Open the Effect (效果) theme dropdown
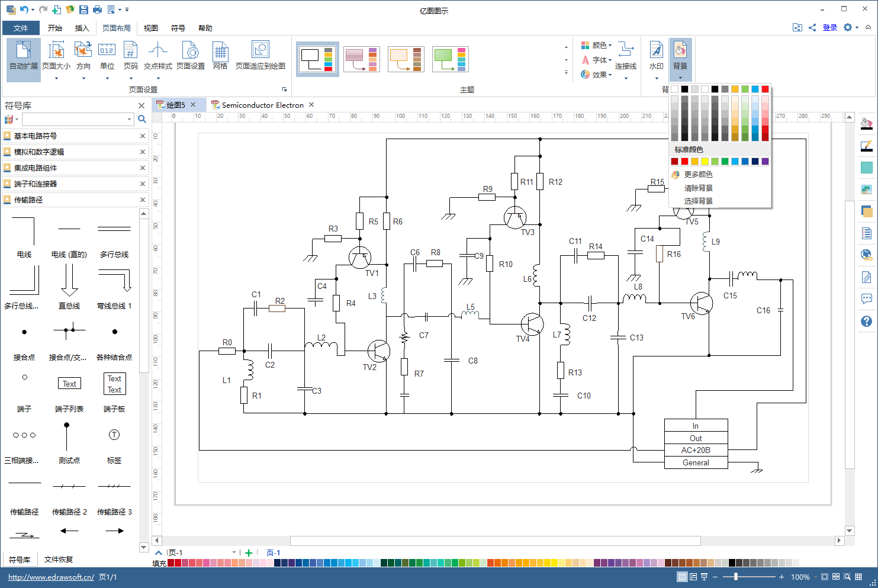This screenshot has width=878, height=588. tap(596, 75)
